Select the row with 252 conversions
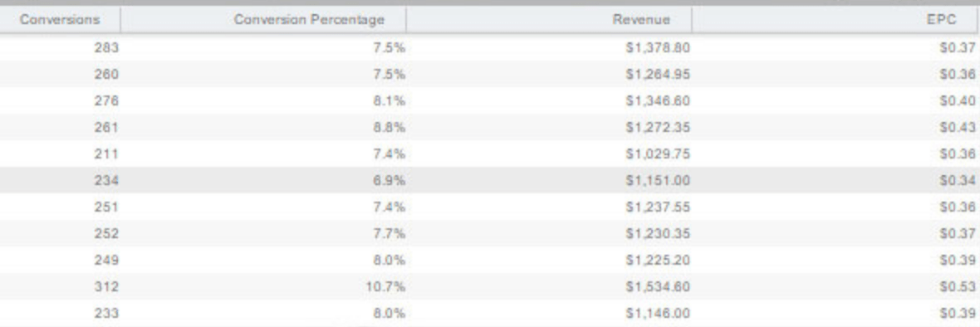 tap(490, 233)
